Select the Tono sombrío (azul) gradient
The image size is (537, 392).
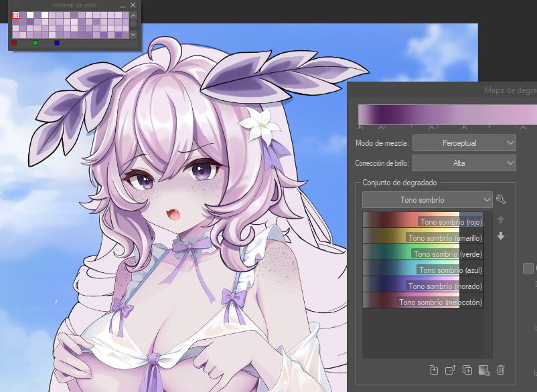point(423,268)
